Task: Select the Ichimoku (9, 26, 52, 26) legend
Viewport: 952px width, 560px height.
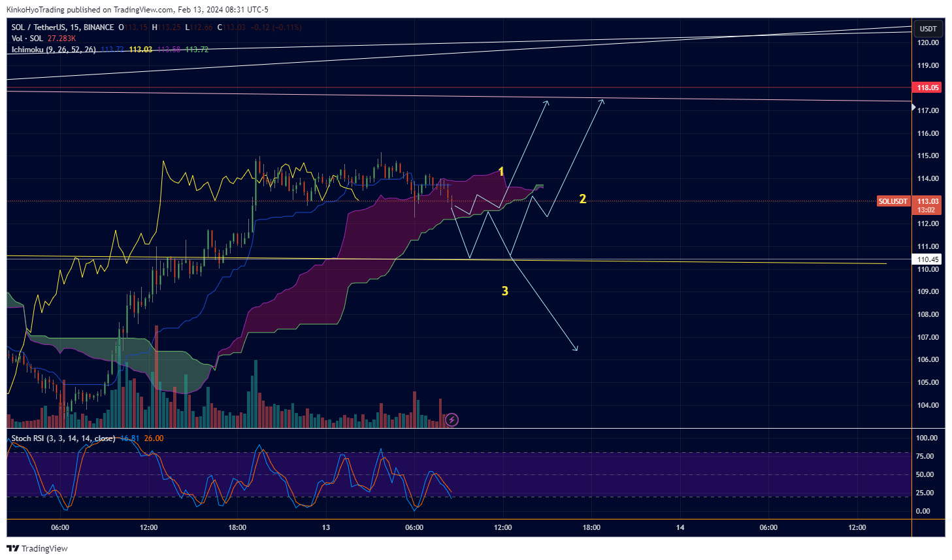Action: click(x=54, y=50)
